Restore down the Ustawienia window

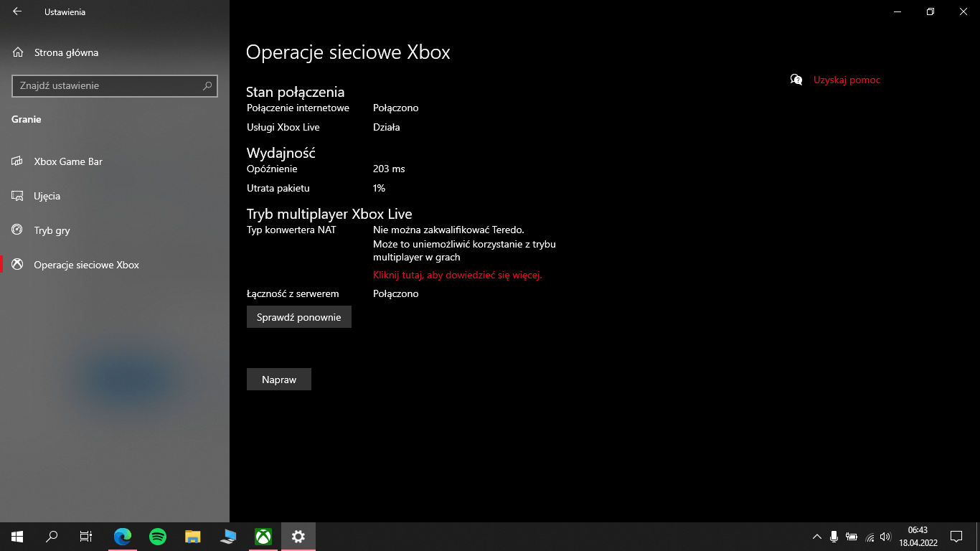point(930,11)
